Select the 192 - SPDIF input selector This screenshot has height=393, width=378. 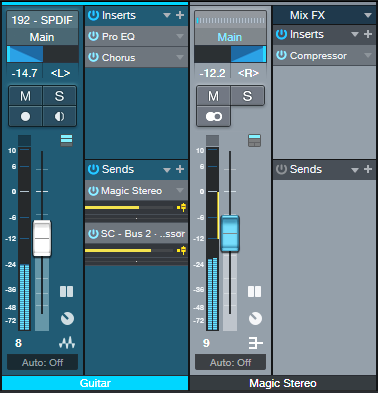pyautogui.click(x=42, y=20)
